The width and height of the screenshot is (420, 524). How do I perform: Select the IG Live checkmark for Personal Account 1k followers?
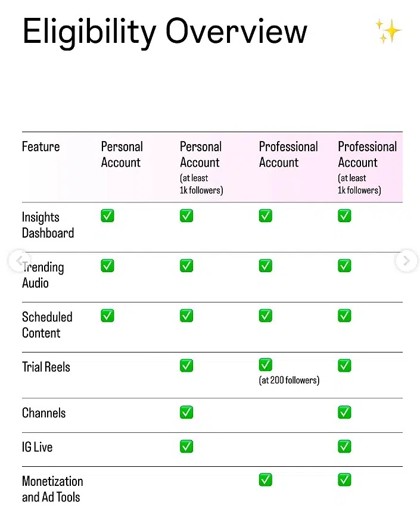pyautogui.click(x=186, y=446)
